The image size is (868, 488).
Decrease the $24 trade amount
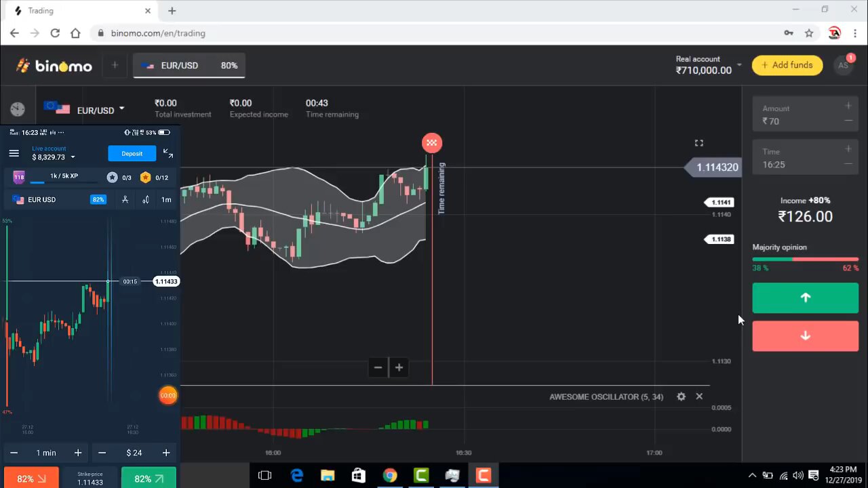(x=102, y=453)
